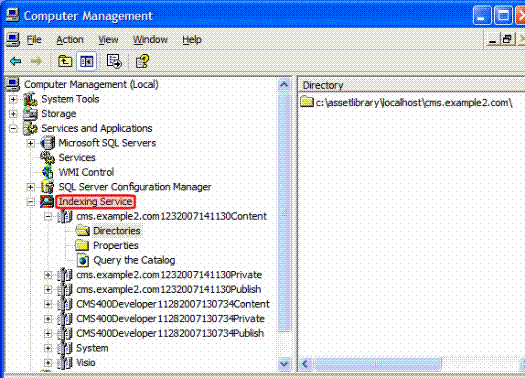Click the Help toolbar icon
Viewport: 525px width, 378px height.
(x=142, y=61)
